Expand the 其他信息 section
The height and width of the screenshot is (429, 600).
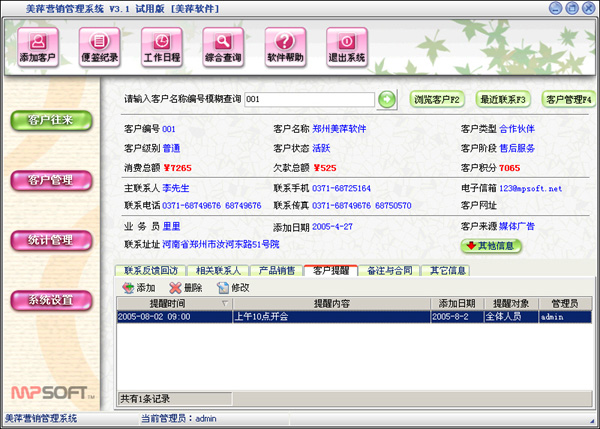pyautogui.click(x=492, y=245)
